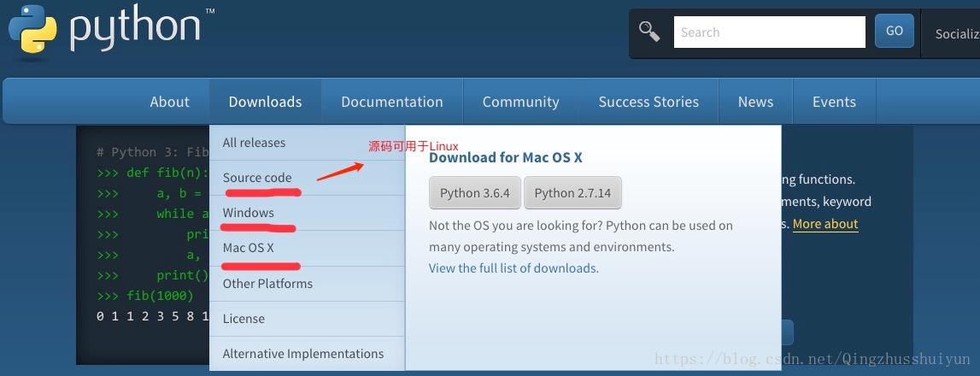Click the magnifying glass search icon
Viewport: 980px width, 376px height.
649,32
